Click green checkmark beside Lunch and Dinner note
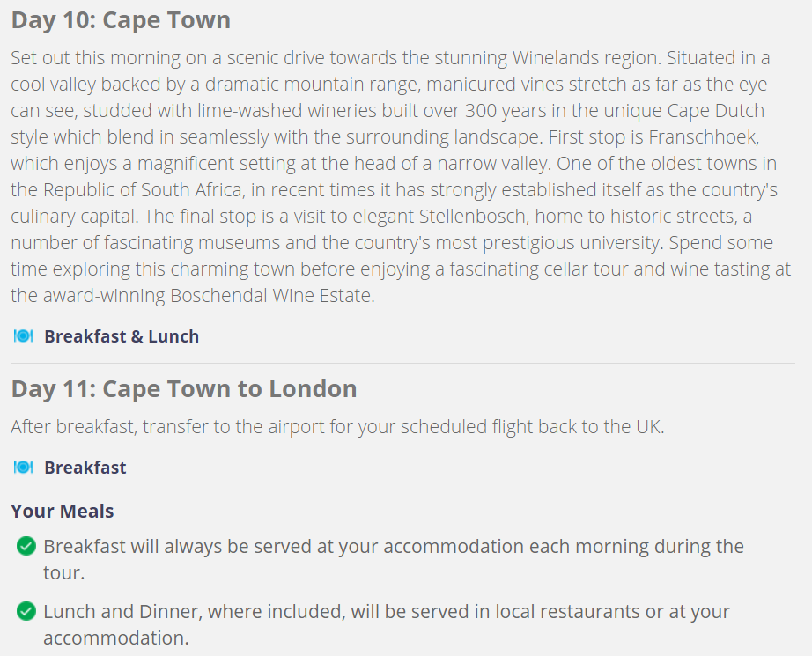 point(26,611)
